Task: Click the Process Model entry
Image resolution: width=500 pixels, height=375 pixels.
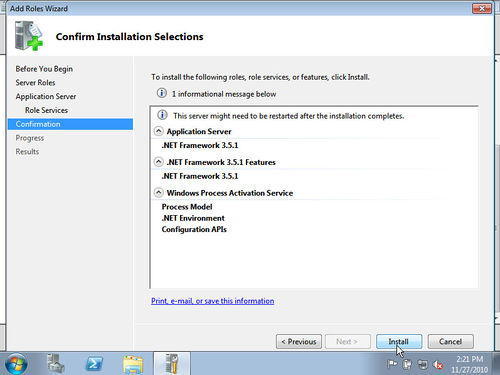Action: click(187, 207)
